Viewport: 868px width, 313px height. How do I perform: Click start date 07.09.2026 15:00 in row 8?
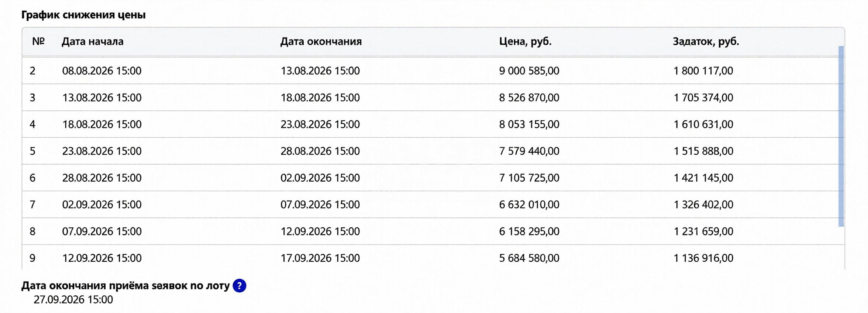pos(102,231)
